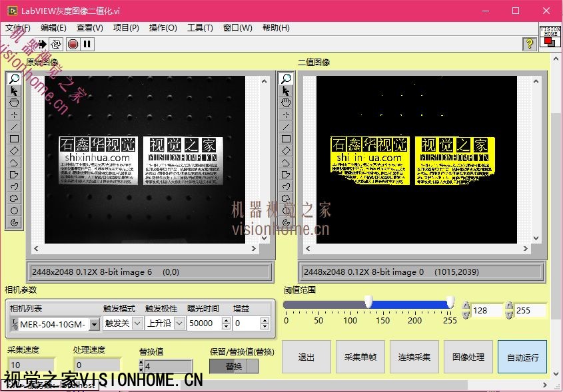Select the Oval tool in 原始图像 palette

coord(14,210)
